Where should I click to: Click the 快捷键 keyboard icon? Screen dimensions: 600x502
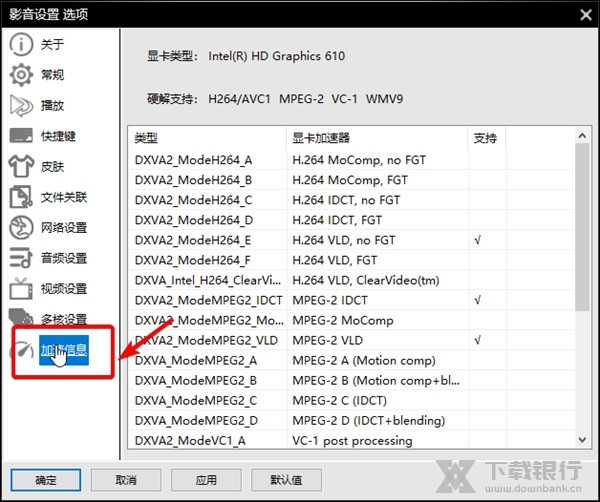(x=21, y=136)
